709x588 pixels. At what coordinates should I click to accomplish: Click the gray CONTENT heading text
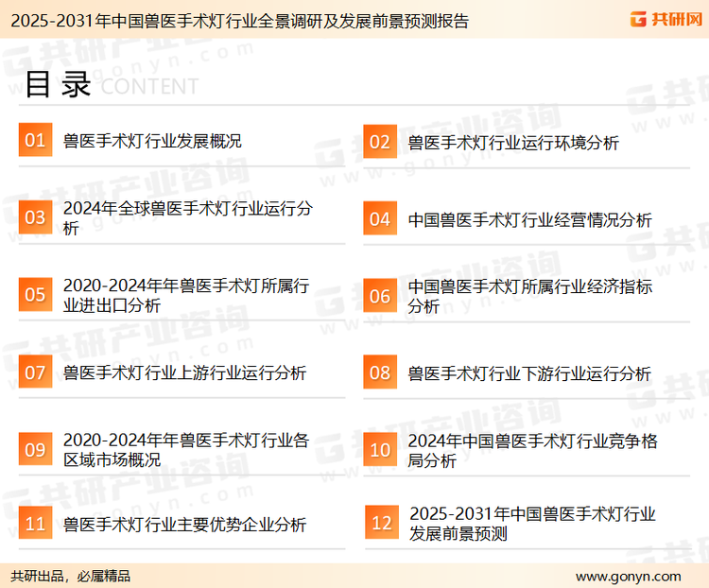[149, 86]
